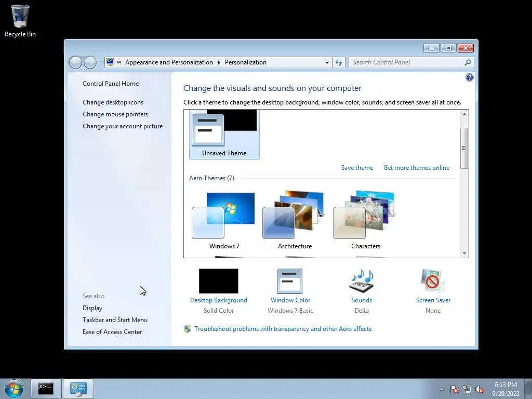Click the Forward navigation button
532x399 pixels.
(x=89, y=62)
